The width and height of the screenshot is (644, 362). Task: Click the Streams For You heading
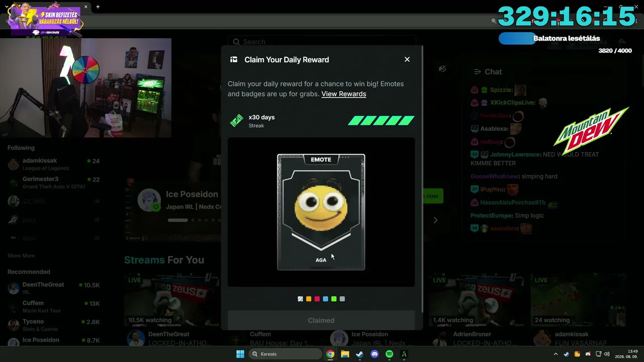pyautogui.click(x=164, y=260)
